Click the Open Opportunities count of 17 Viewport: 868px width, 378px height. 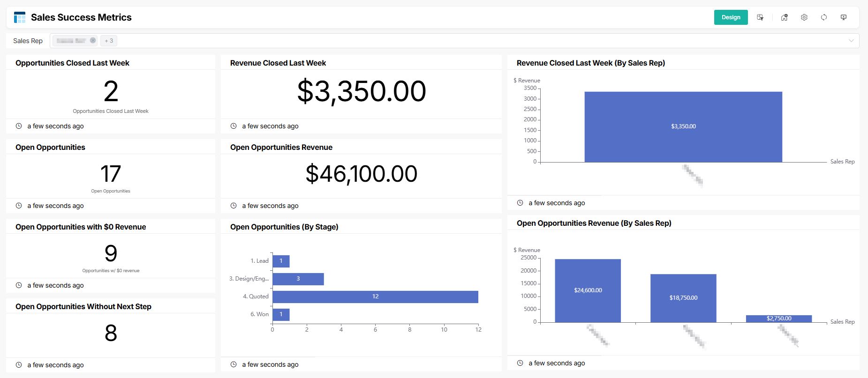[x=111, y=174]
